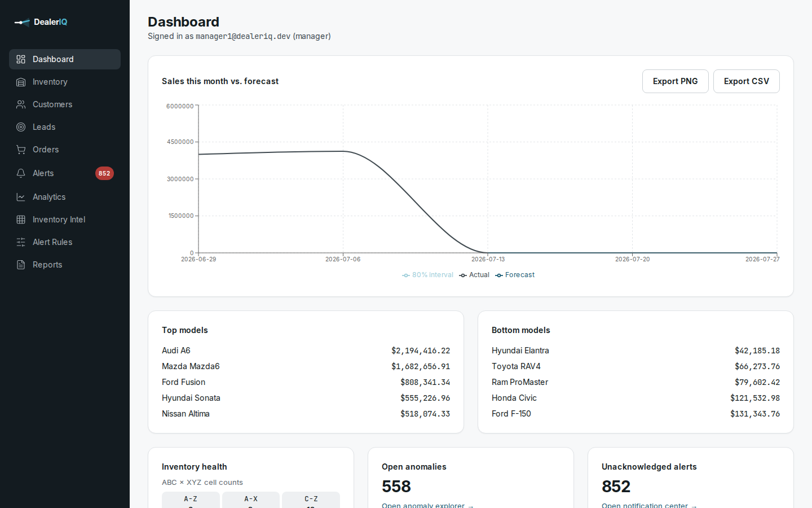
Task: Click the Inventory Intel table icon
Action: click(21, 220)
